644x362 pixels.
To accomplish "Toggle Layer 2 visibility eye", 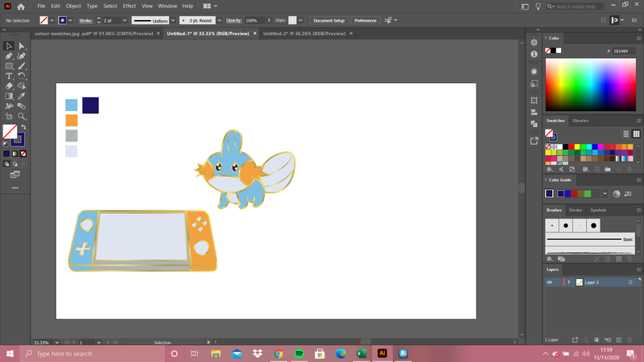I will tap(550, 282).
